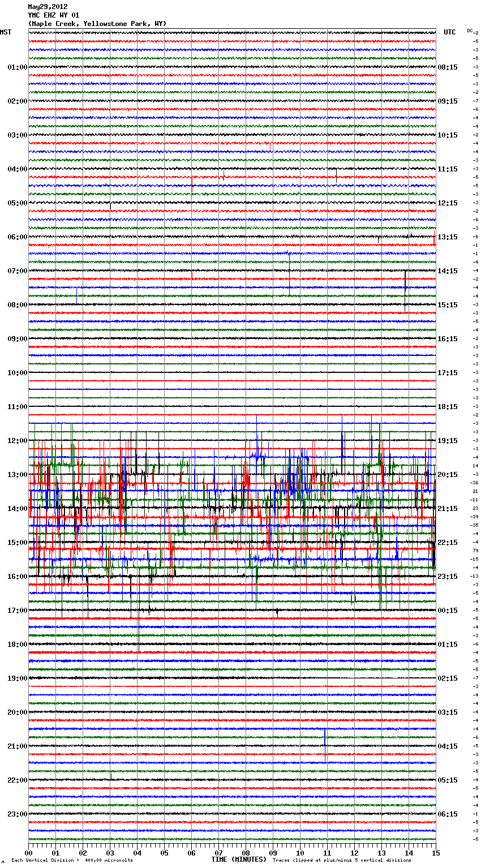
Task: Select the MST time label "04:00"
Action: (x=18, y=169)
